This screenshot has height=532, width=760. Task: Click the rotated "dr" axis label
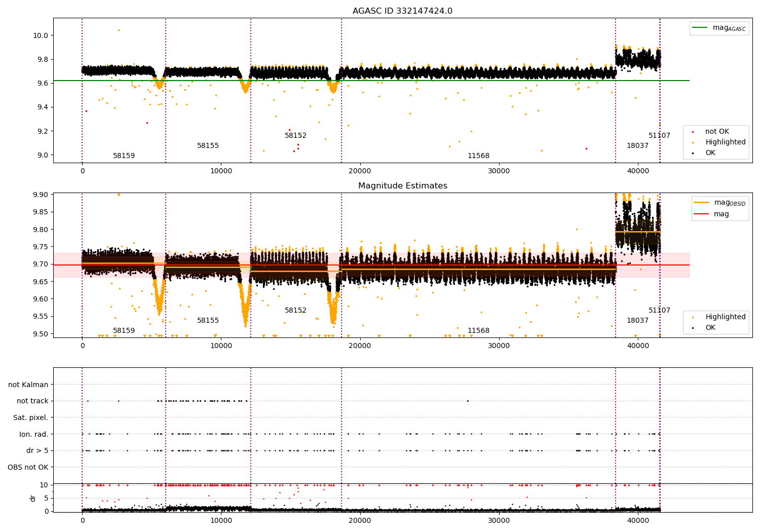33,498
